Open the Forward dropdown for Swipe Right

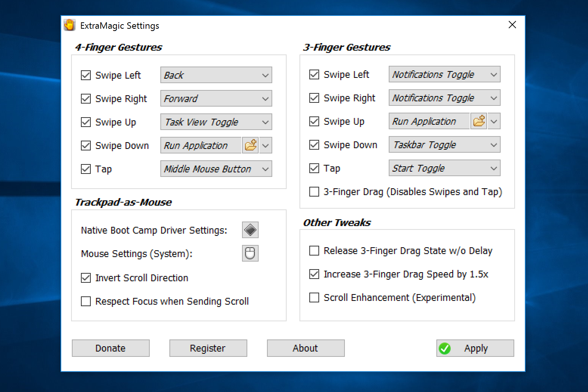(216, 99)
